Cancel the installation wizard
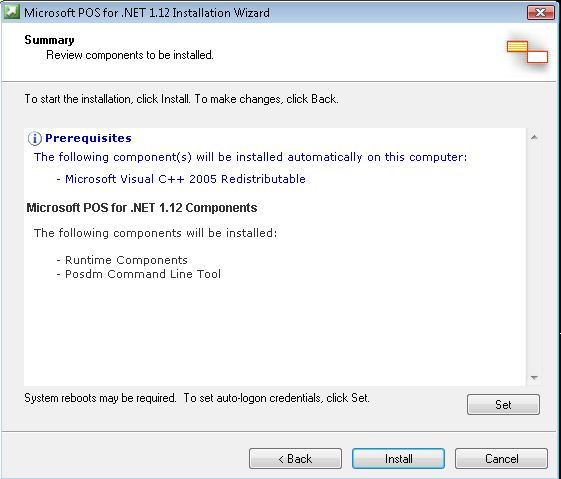Screen dimensions: 561x479 pyautogui.click(x=501, y=459)
